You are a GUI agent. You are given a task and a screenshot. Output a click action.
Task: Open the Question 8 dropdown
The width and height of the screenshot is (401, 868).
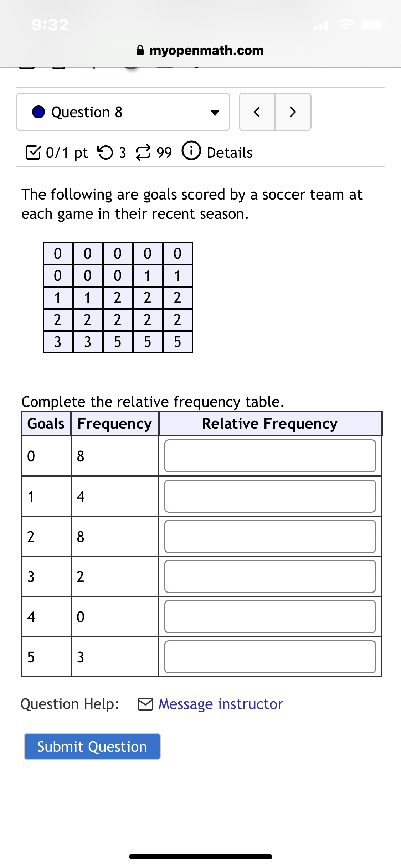216,112
